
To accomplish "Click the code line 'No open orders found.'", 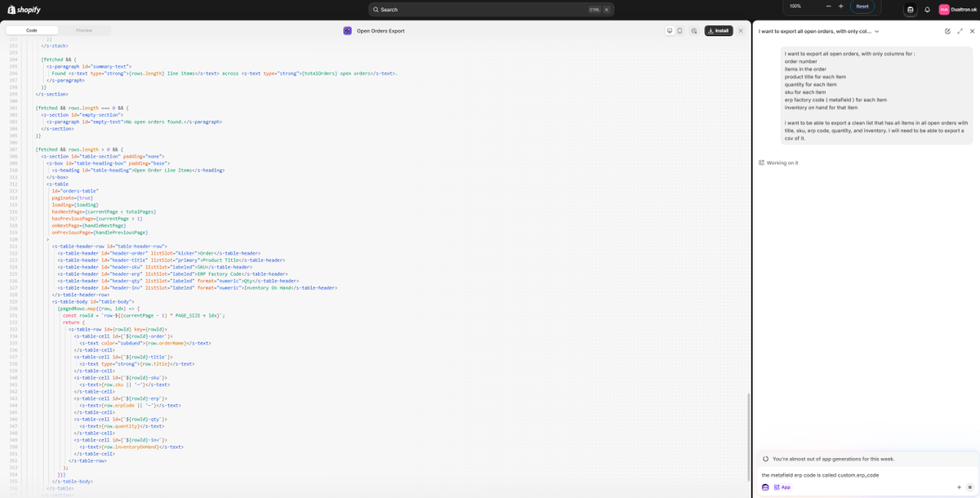I will pyautogui.click(x=133, y=122).
